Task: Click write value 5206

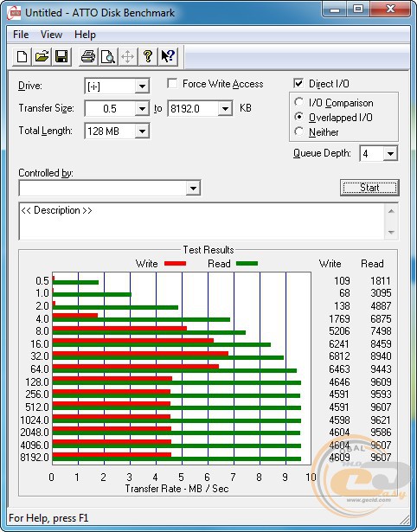Action: point(339,330)
